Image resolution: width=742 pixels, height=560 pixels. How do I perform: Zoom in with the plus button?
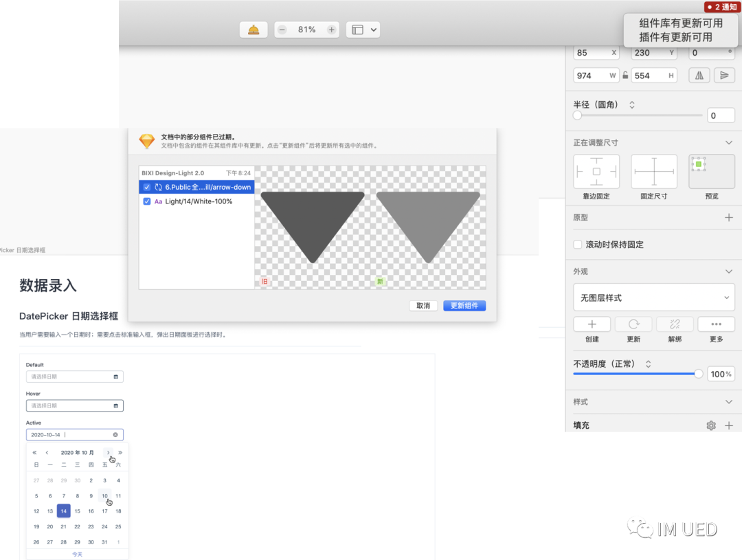(x=332, y=30)
